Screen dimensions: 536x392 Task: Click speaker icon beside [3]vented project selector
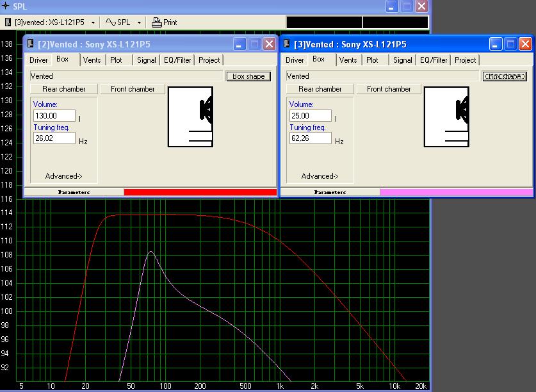[x=8, y=22]
